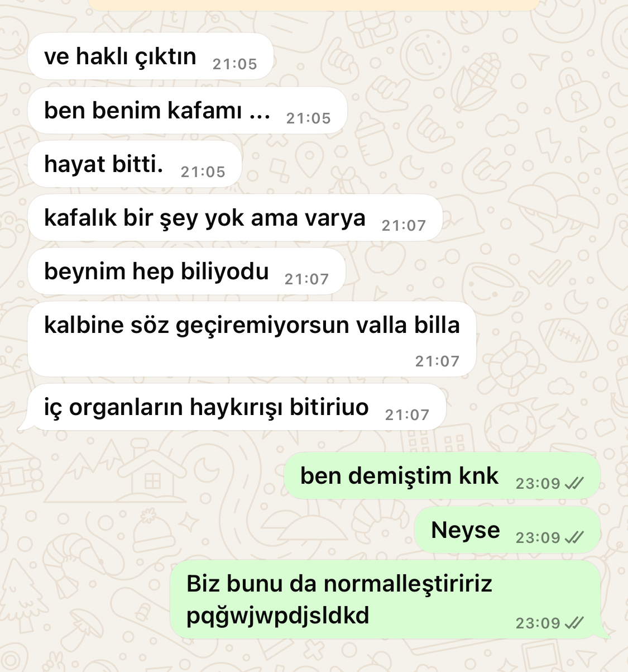Image resolution: width=628 pixels, height=672 pixels.
Task: Tap the 23:09 timestamp on 'Neyse'
Action: tap(538, 538)
